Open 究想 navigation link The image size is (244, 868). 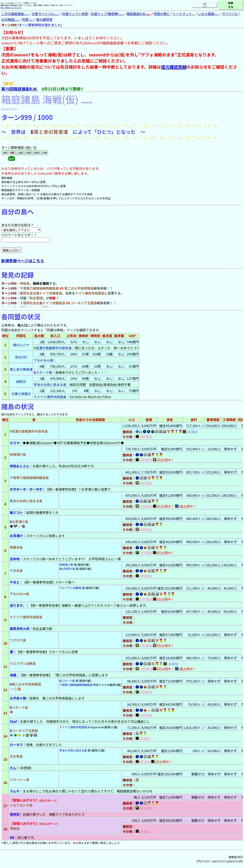(25, 20)
